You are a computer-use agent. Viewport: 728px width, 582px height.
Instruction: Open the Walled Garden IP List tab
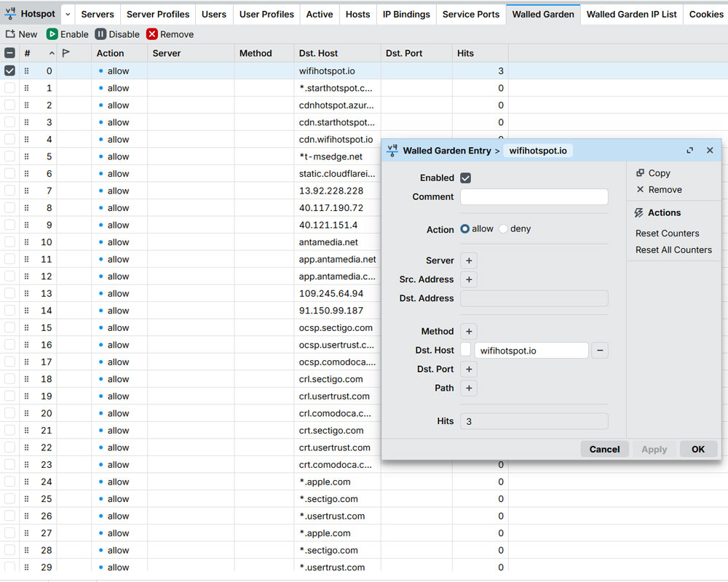[631, 14]
